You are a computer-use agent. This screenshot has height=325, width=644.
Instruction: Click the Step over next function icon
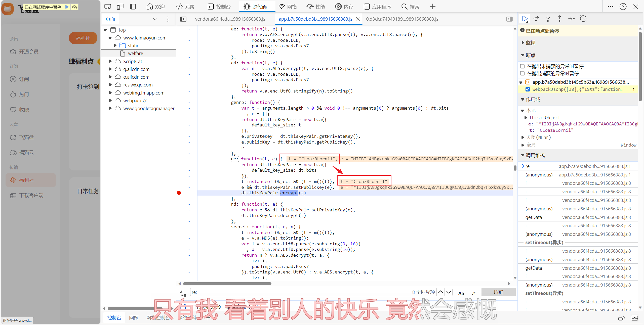coord(536,19)
